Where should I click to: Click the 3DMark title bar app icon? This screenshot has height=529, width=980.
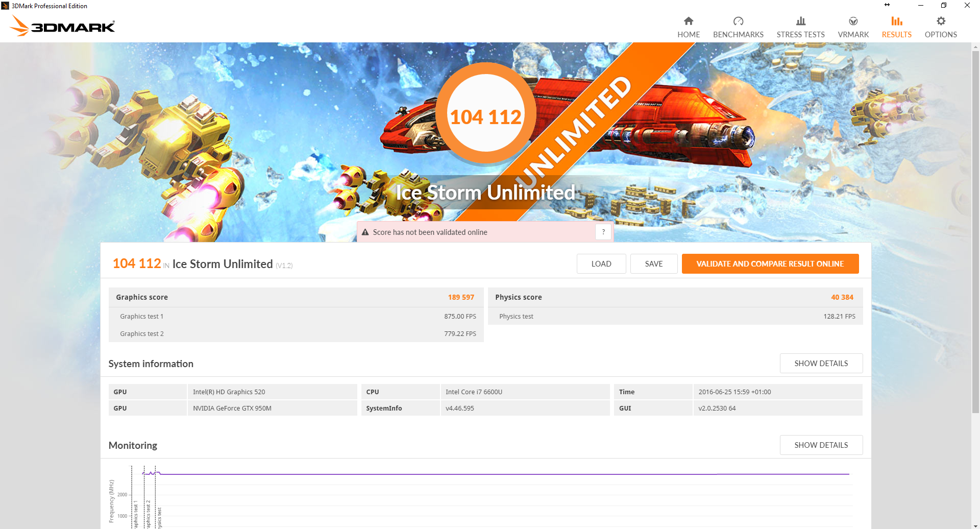point(5,6)
